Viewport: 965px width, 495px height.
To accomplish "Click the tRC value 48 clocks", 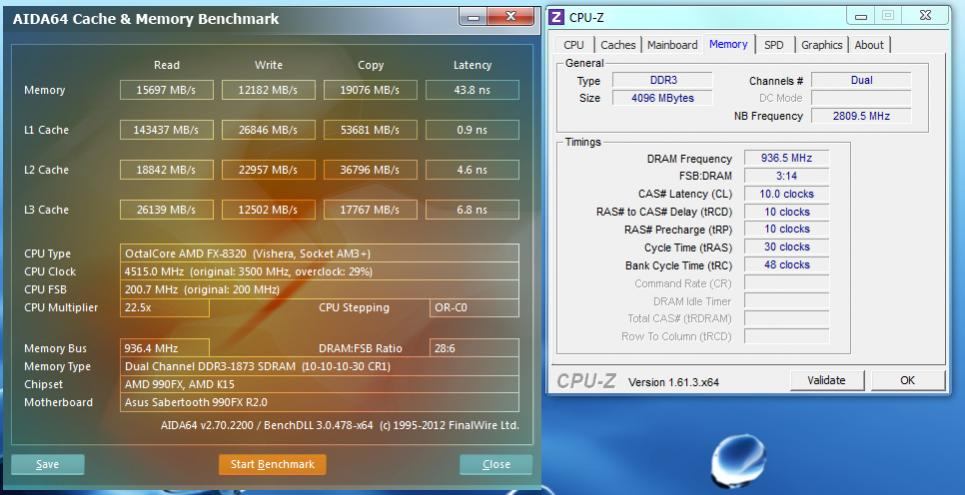I will 787,265.
